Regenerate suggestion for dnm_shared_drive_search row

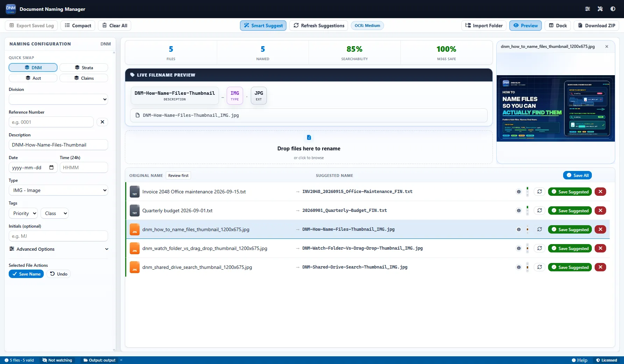540,267
